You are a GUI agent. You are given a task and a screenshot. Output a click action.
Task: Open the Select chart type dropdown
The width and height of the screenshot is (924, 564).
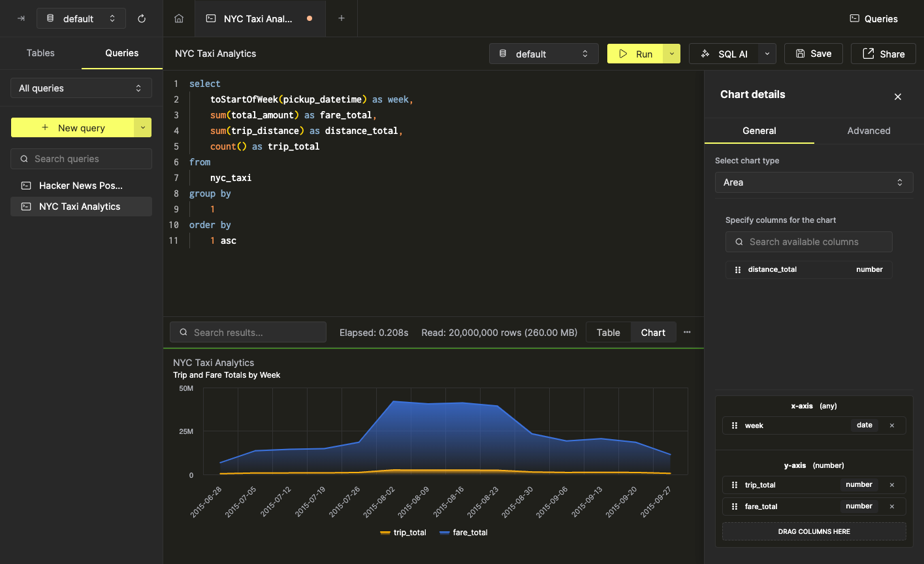point(813,182)
